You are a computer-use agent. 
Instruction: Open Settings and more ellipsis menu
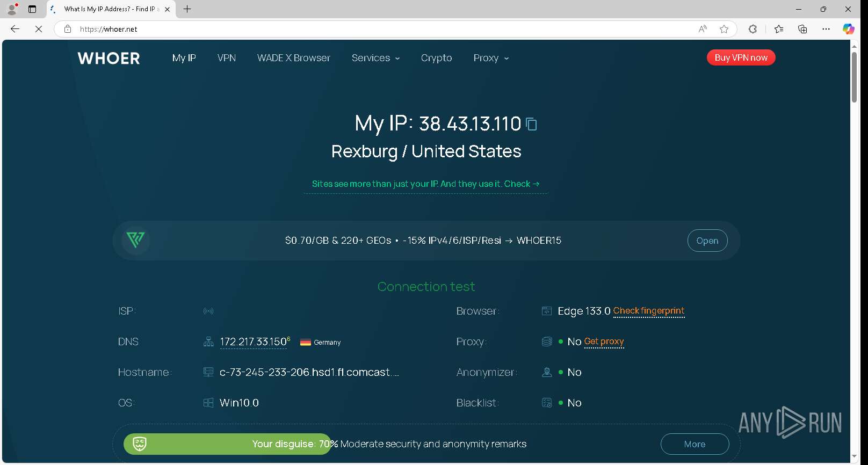tap(826, 29)
